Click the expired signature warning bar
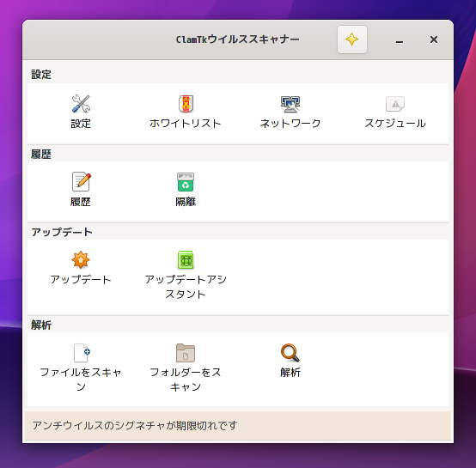 pyautogui.click(x=238, y=426)
